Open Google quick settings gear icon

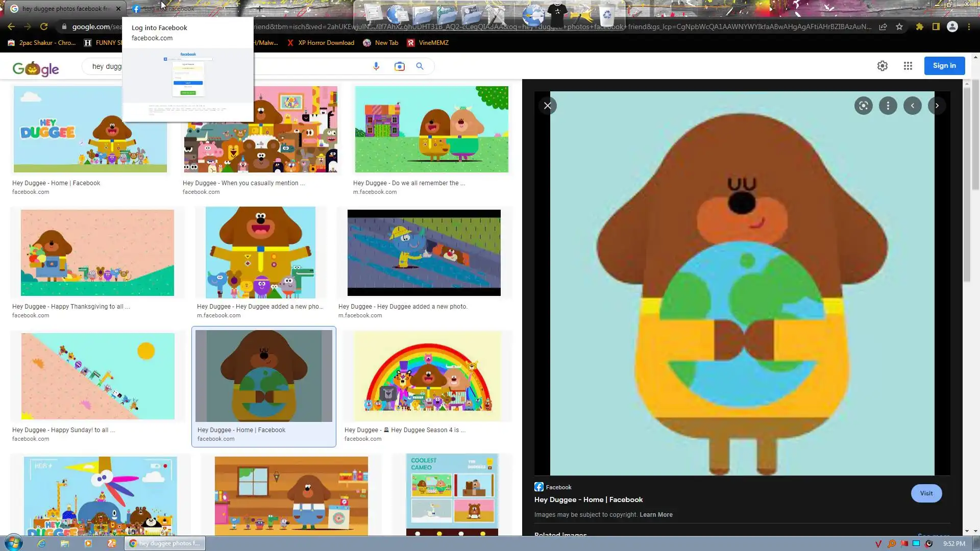coord(882,66)
